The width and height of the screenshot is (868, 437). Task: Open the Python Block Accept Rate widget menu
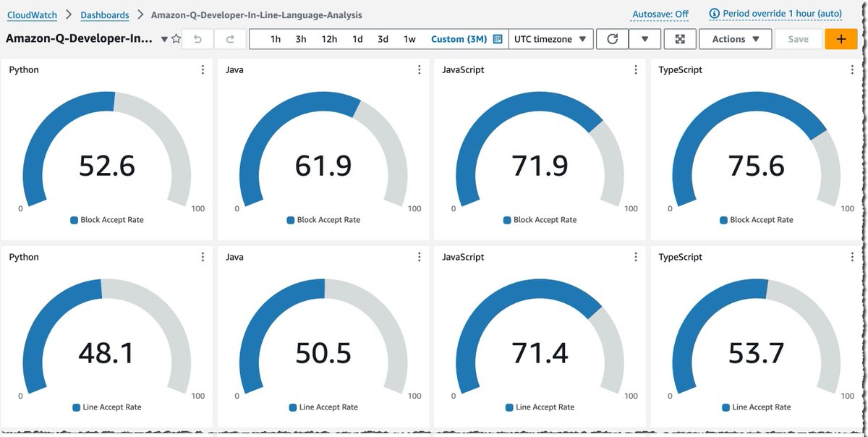pyautogui.click(x=203, y=70)
